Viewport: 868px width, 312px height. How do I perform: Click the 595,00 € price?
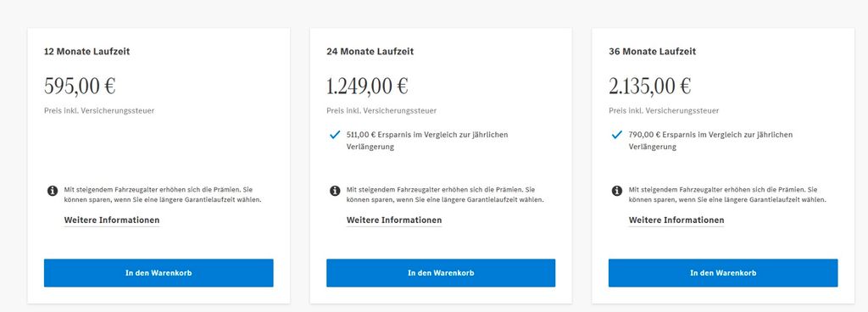point(80,86)
